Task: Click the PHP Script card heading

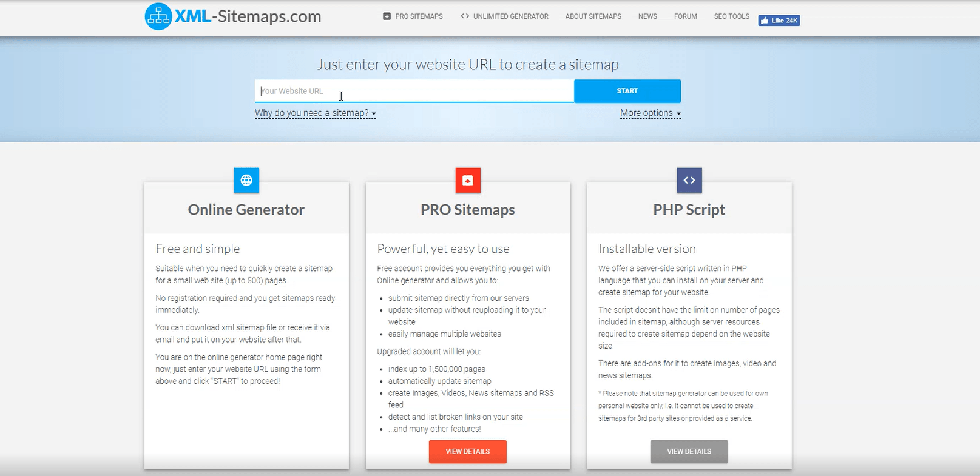Action: [689, 210]
